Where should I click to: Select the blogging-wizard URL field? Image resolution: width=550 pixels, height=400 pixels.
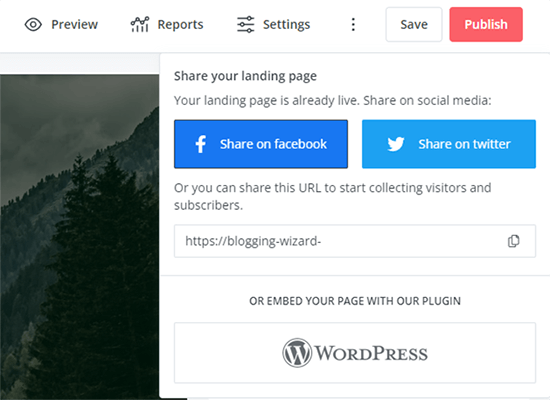[355, 241]
